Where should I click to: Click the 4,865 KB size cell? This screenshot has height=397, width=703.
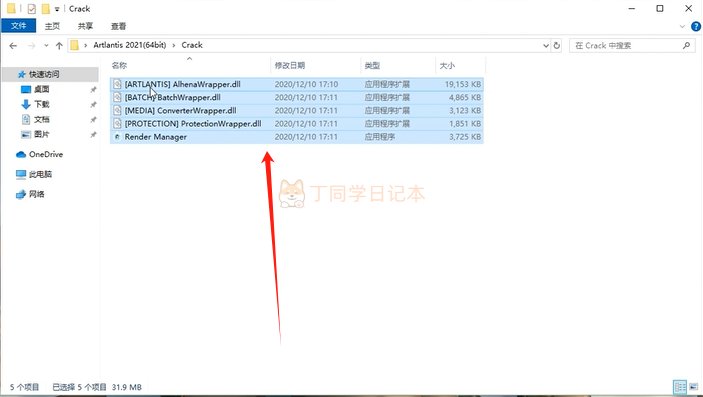465,97
